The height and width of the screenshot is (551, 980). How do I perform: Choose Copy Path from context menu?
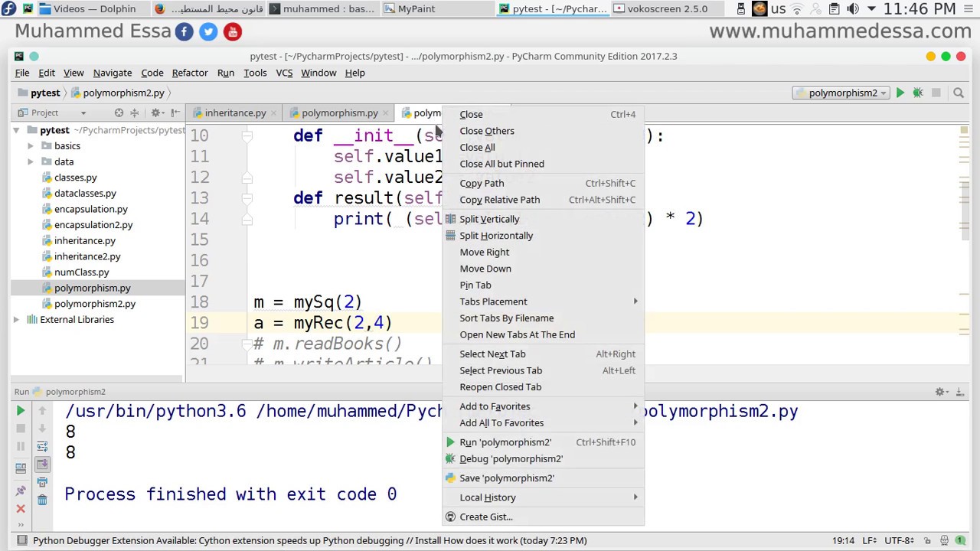544,183
